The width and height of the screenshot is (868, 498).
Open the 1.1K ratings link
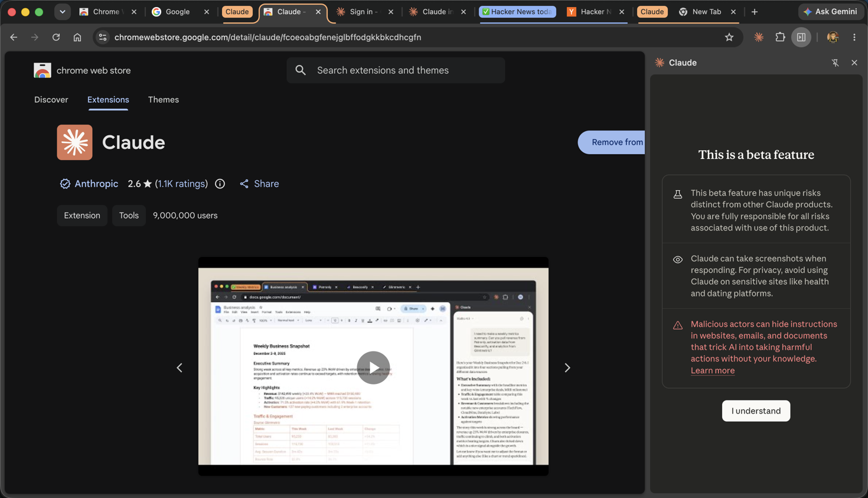click(181, 184)
